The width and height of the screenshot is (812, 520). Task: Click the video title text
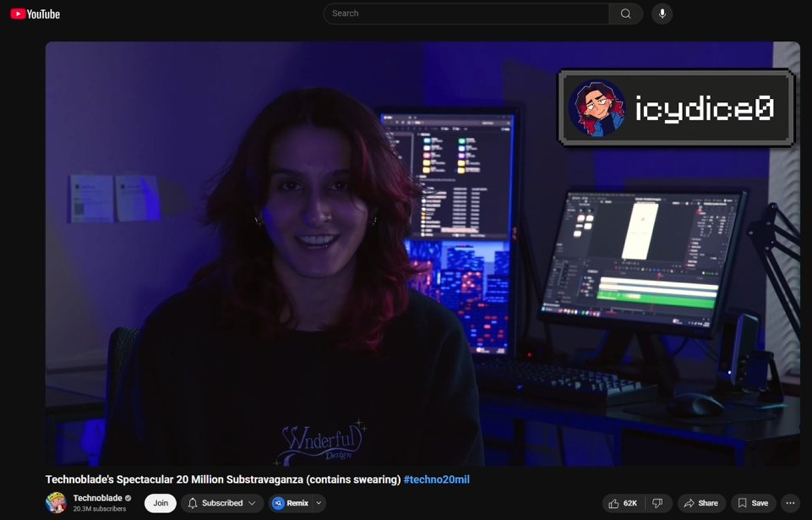223,479
